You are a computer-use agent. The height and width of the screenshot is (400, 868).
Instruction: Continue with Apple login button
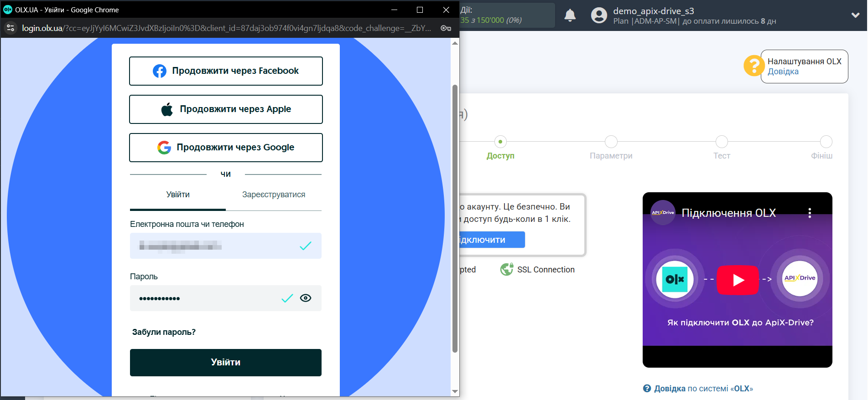click(226, 109)
